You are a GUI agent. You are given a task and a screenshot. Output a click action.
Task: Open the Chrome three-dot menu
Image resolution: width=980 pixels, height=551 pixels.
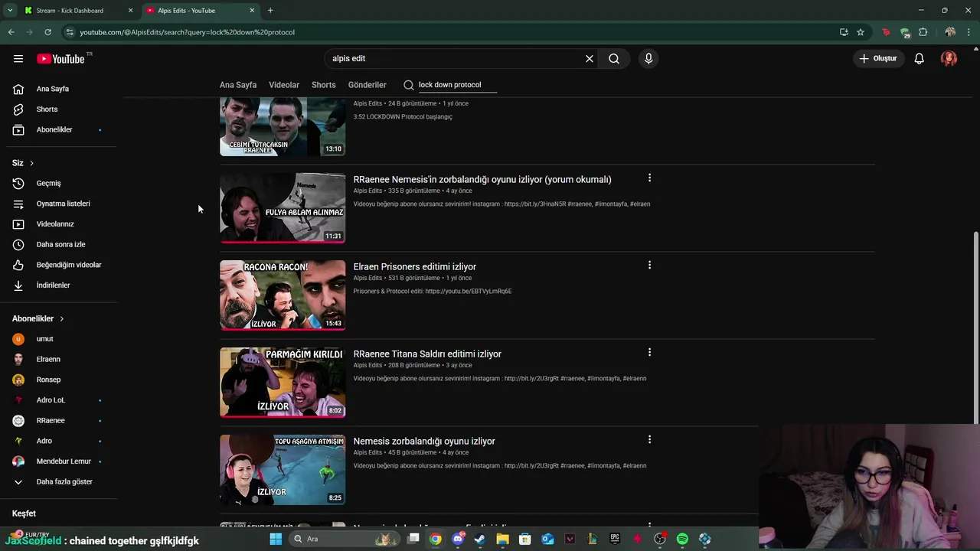point(969,32)
